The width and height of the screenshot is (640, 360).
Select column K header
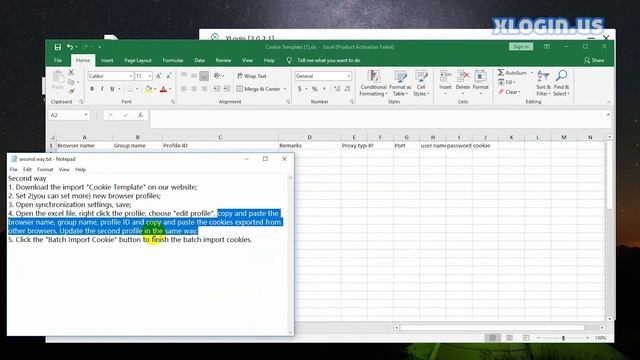click(511, 137)
